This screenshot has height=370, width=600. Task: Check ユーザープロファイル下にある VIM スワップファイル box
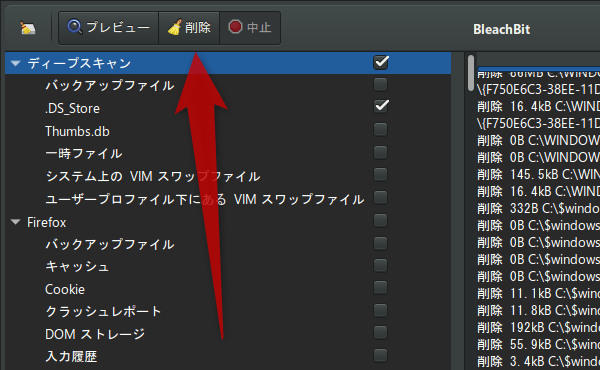[x=380, y=198]
